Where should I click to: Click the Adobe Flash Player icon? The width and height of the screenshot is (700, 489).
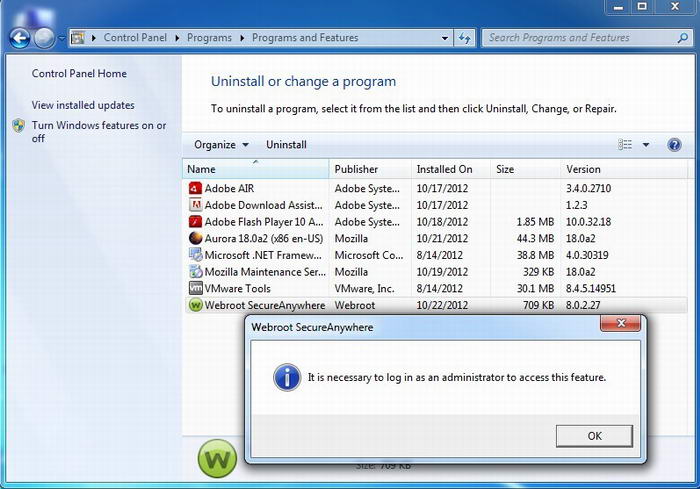195,222
